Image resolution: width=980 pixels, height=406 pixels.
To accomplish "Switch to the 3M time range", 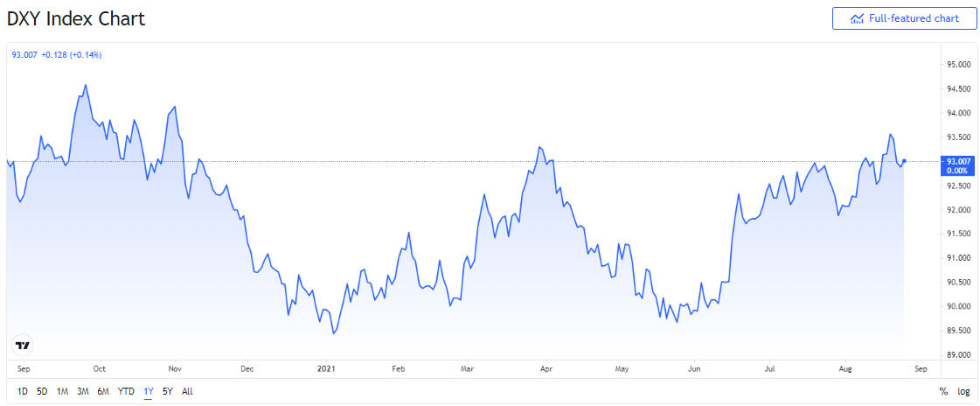I will [x=83, y=391].
